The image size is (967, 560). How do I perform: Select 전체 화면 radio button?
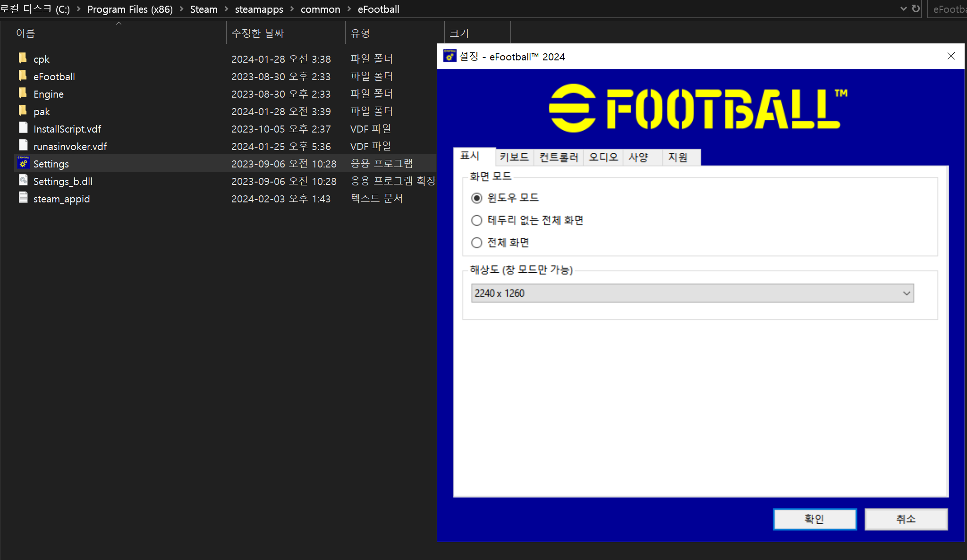477,242
